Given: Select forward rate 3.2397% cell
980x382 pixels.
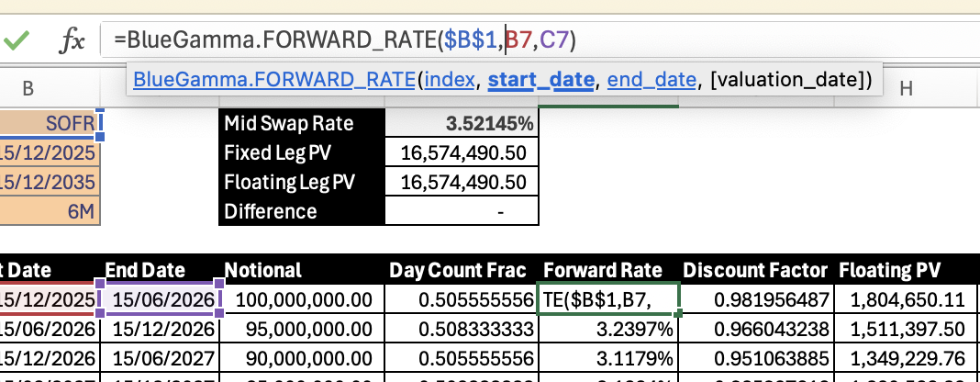Looking at the screenshot, I should pos(608,329).
